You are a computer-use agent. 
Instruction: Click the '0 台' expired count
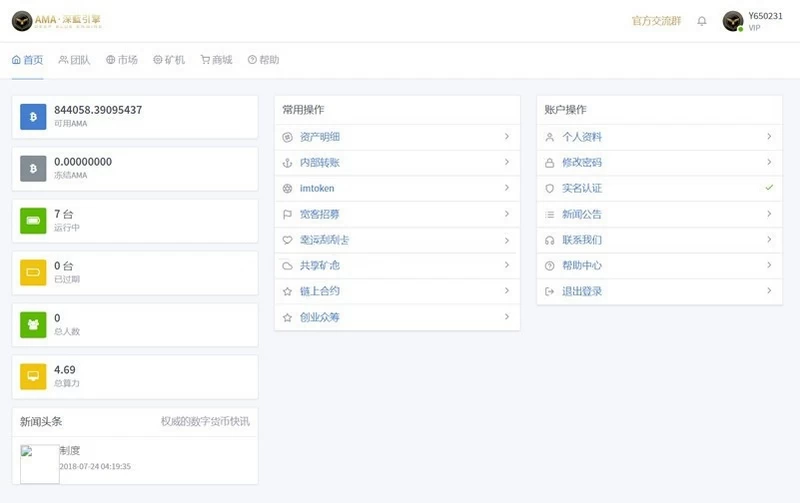click(64, 266)
